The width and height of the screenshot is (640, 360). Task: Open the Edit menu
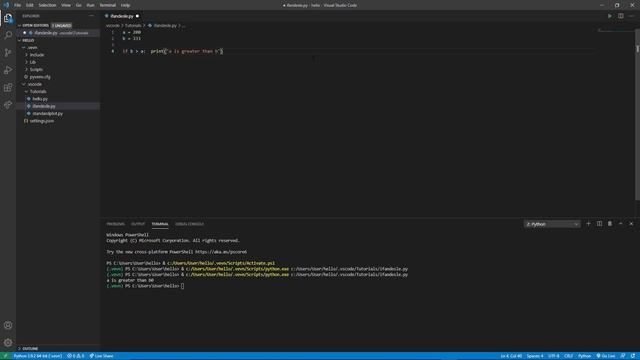point(30,5)
